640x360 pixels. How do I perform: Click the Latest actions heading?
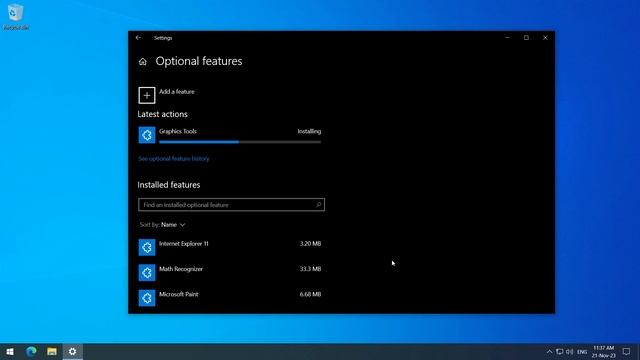coord(162,114)
